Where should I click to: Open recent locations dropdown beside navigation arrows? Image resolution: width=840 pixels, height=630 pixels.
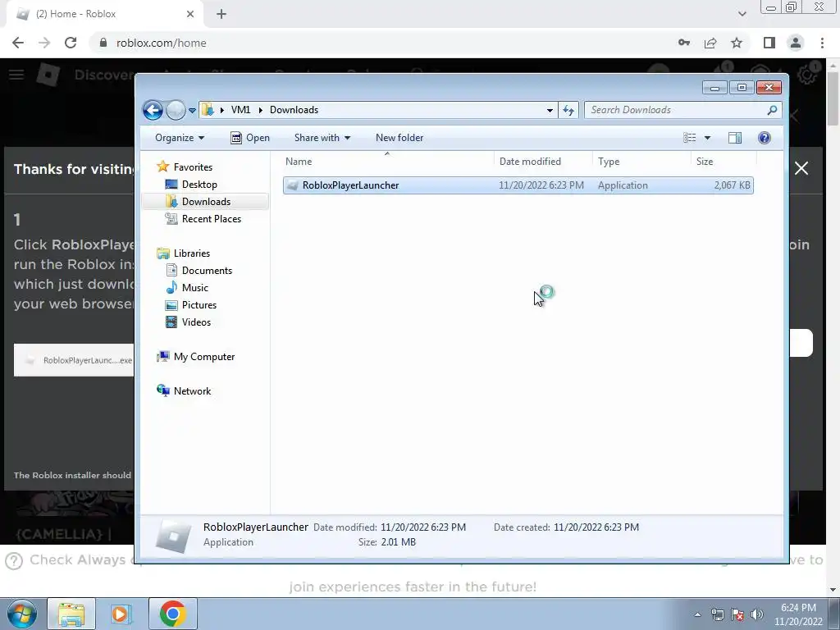[x=192, y=111]
